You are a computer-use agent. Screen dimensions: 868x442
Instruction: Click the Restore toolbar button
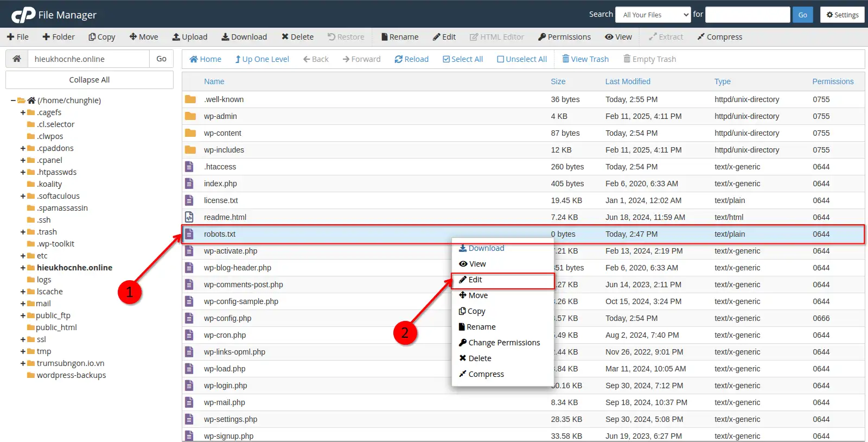click(x=346, y=37)
